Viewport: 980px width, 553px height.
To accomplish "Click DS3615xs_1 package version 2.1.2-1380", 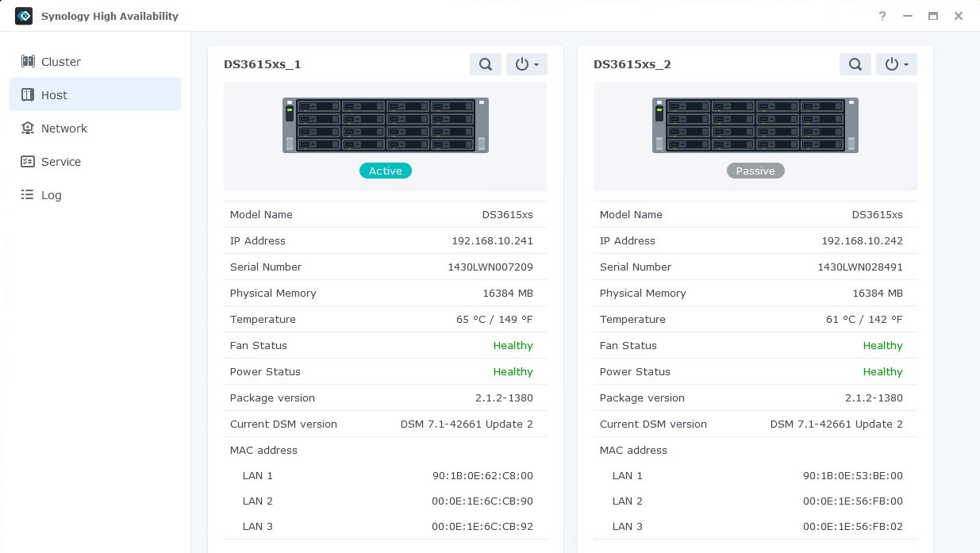I will click(504, 397).
